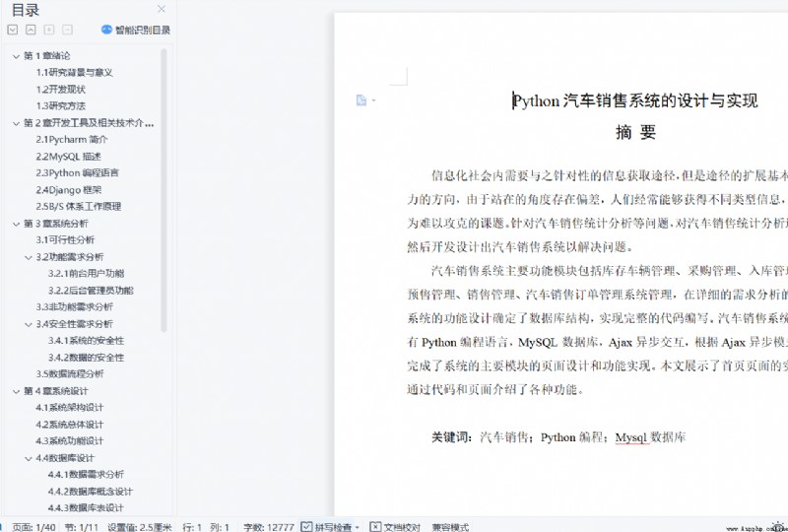Image resolution: width=788 pixels, height=532 pixels.
Task: Click 设置值: 2.5厘米 in status bar
Action: [x=140, y=527]
